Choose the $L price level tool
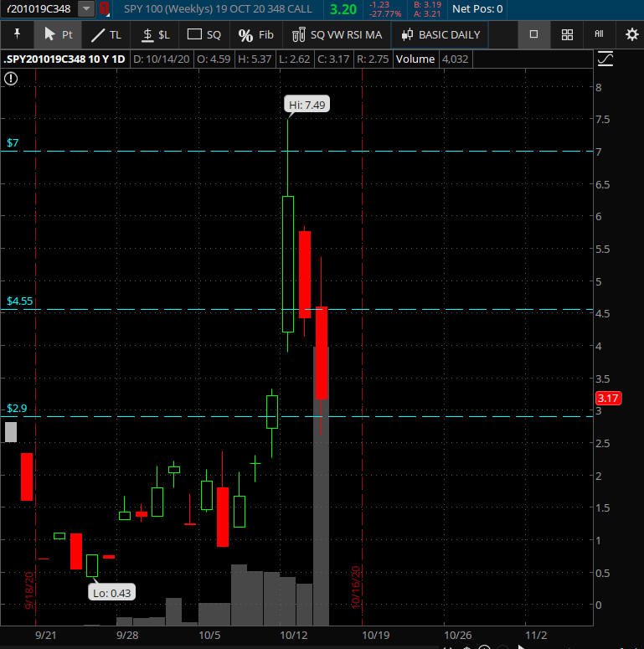Screen dimensions: 644x649 tap(156, 34)
